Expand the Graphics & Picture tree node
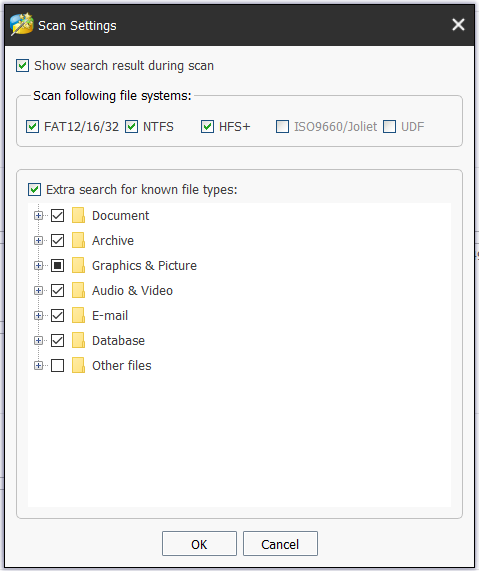479x571 pixels. pos(38,265)
